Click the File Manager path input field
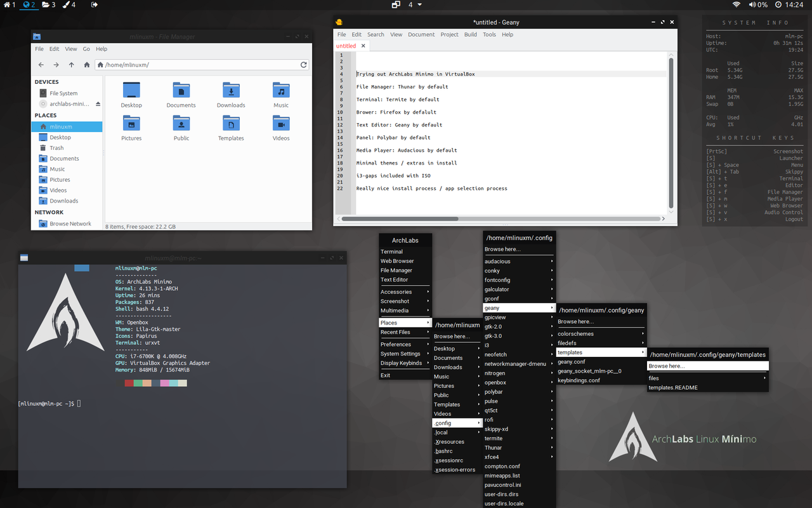Screen dimensions: 812x508 197,65
